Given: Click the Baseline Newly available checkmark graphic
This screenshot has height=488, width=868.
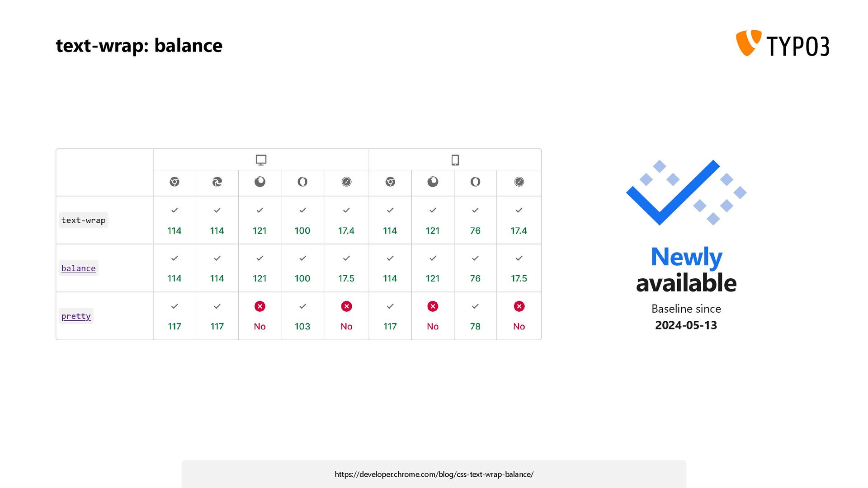Looking at the screenshot, I should tap(686, 192).
